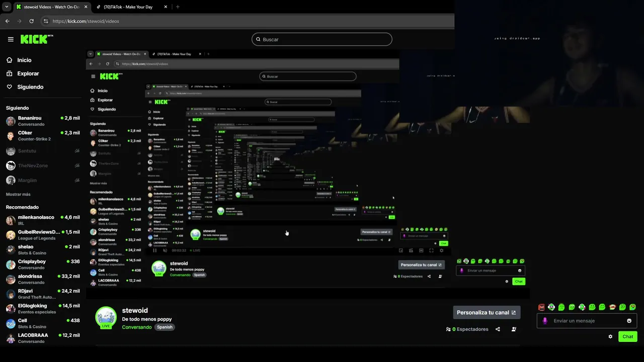Image resolution: width=644 pixels, height=362 pixels.
Task: Click Bananirou's avatar in sidebar
Action: pos(11,121)
